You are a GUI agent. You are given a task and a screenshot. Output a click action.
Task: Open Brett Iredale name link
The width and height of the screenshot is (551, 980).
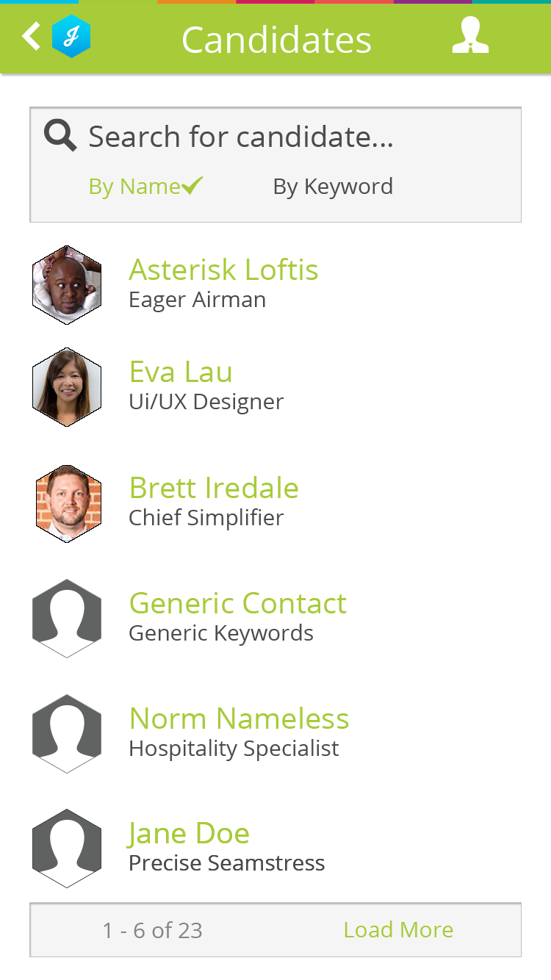tap(214, 488)
